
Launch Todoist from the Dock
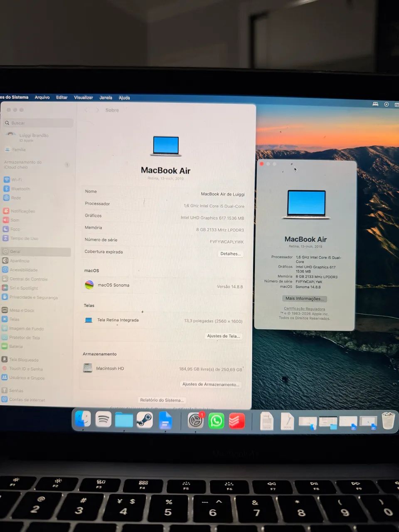point(237,421)
